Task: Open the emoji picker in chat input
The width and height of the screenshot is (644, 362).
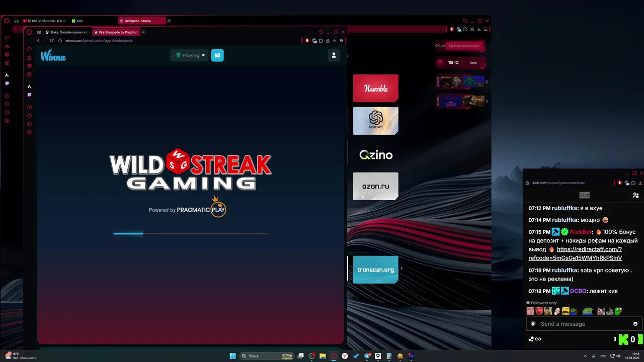Action: pos(635,324)
